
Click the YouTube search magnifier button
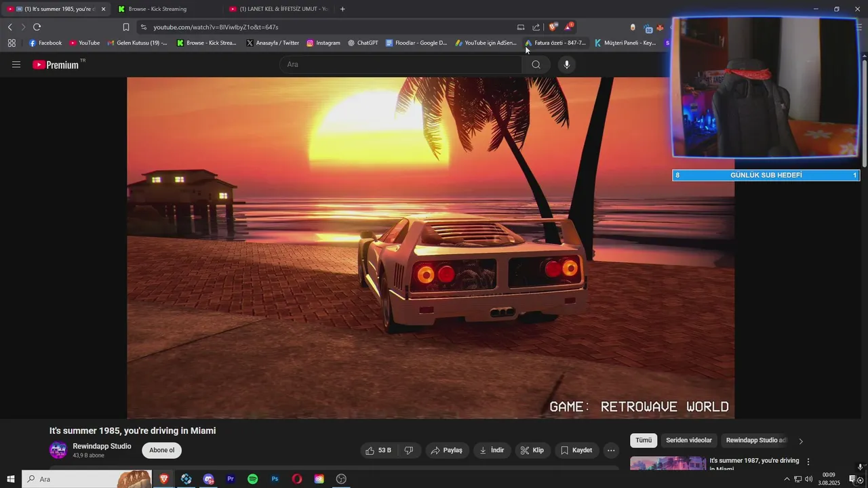pyautogui.click(x=536, y=64)
